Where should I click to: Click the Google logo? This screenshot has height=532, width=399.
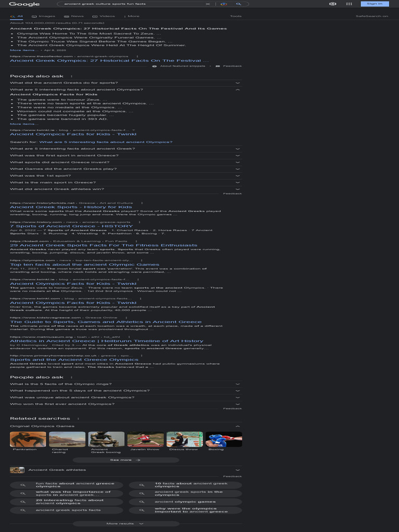(24, 4)
